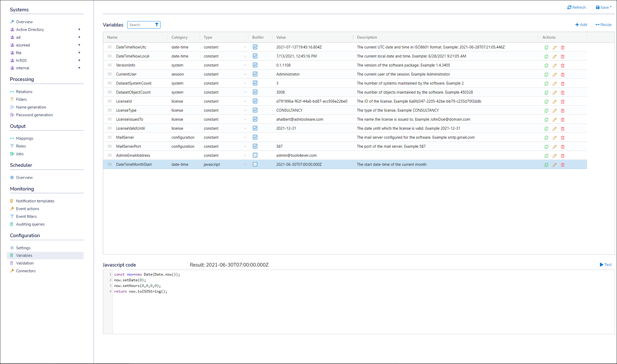
Task: Click the edit pencil for DateTimeMonthStart row
Action: 555,165
